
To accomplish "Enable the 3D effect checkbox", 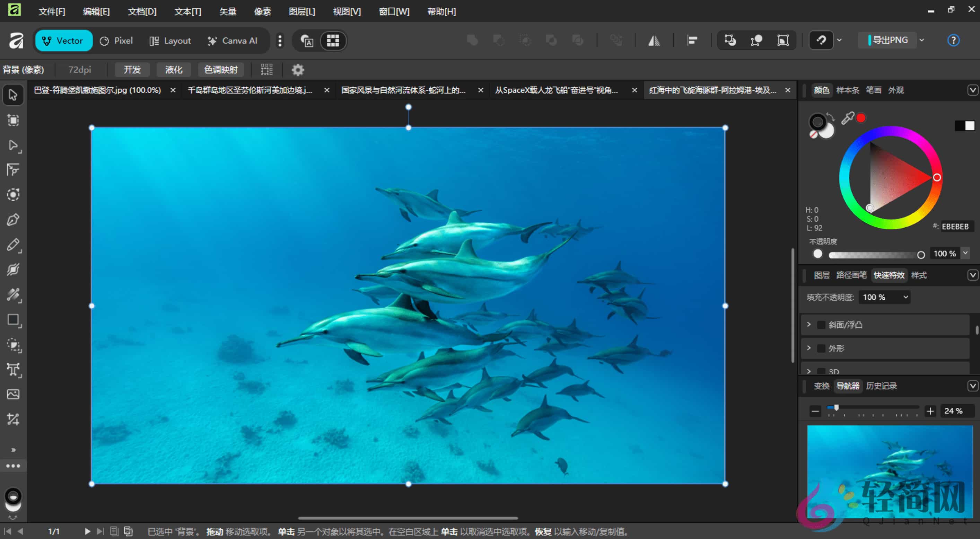I will [x=821, y=371].
